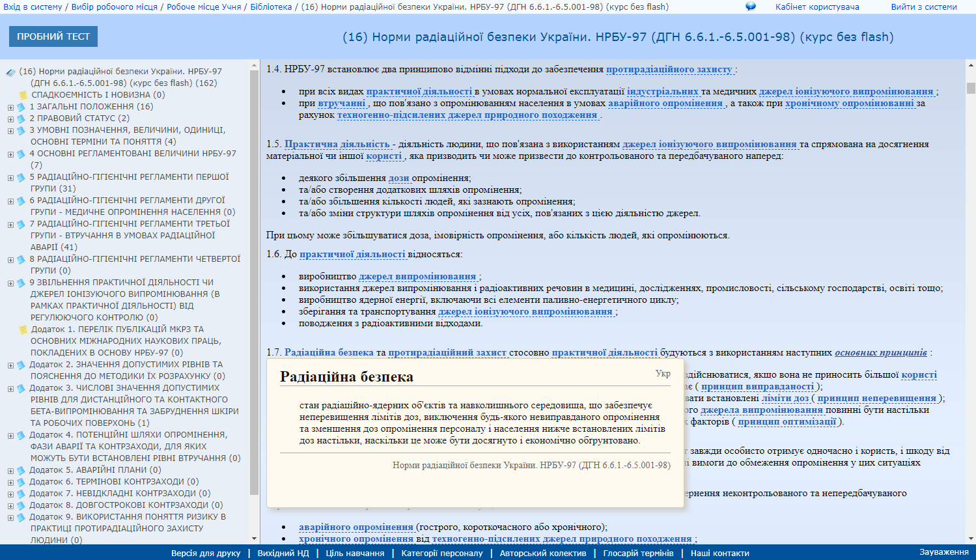Screen dimensions: 976x560
Task: Click Укр label in glossary popup
Action: pos(663,373)
